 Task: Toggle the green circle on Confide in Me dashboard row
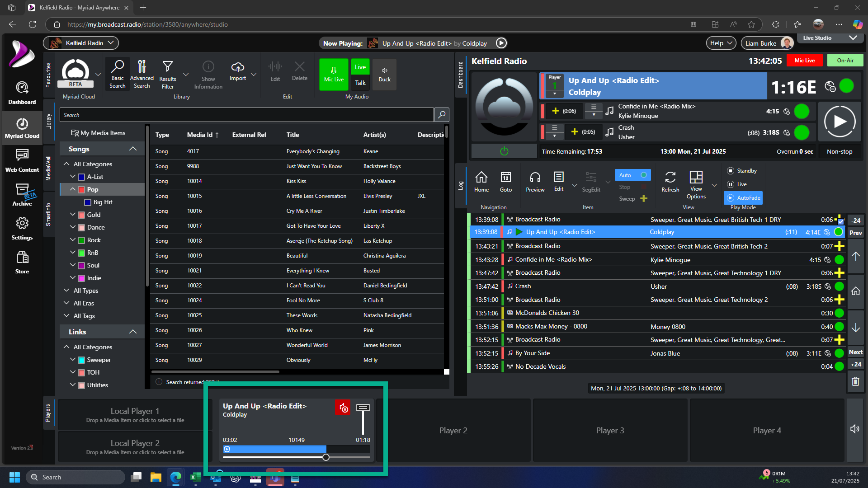click(802, 111)
